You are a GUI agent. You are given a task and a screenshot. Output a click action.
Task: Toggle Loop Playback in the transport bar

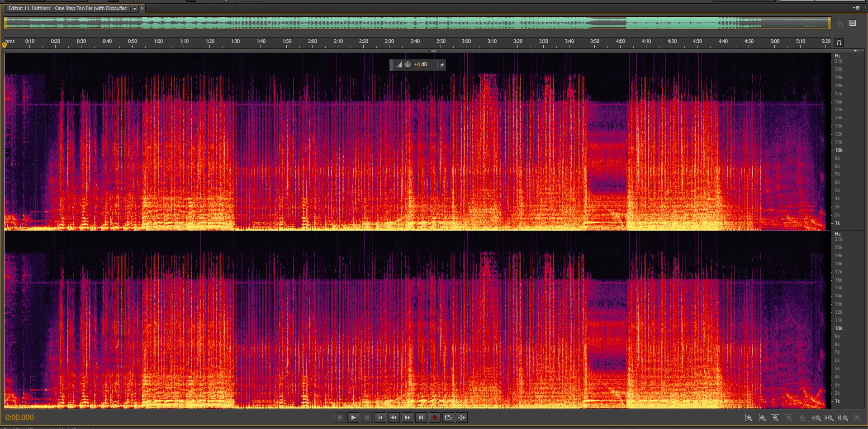pos(448,417)
